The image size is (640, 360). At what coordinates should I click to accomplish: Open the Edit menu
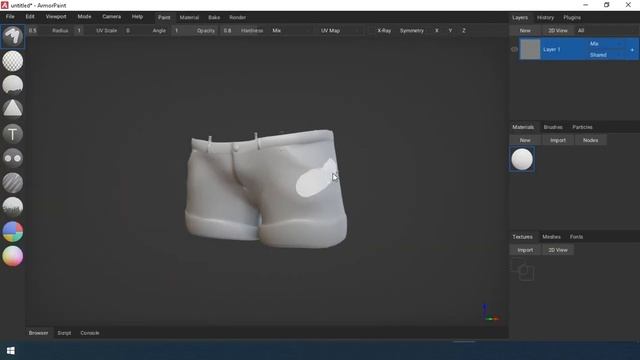click(x=30, y=17)
